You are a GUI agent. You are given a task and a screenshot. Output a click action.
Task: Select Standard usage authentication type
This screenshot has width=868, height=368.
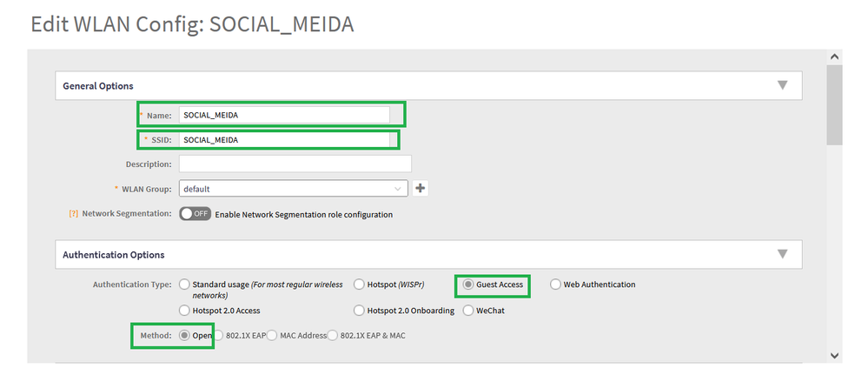[184, 284]
